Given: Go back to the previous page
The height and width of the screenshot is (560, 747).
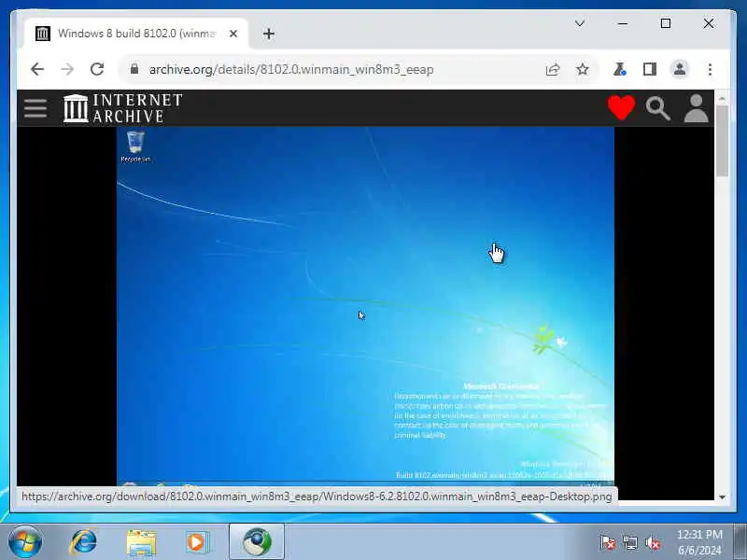Looking at the screenshot, I should [37, 69].
